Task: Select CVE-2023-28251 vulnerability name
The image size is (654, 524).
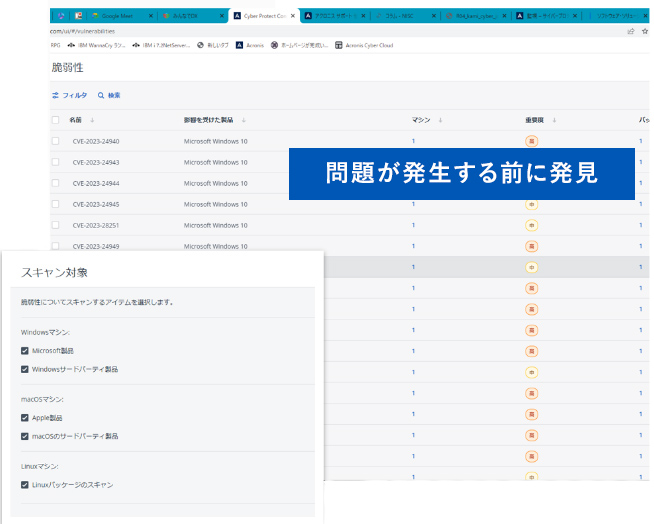Action: tap(96, 225)
